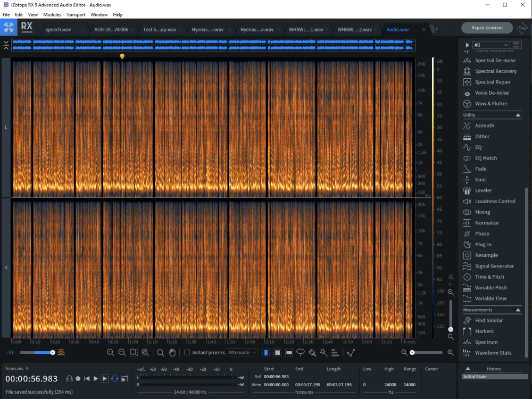Click the Repair Assistant button

coord(487,28)
